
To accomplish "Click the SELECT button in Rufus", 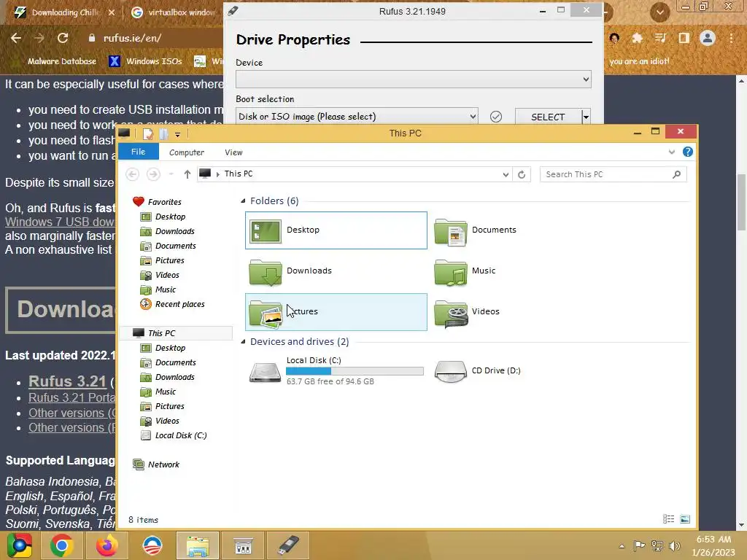I will [548, 117].
